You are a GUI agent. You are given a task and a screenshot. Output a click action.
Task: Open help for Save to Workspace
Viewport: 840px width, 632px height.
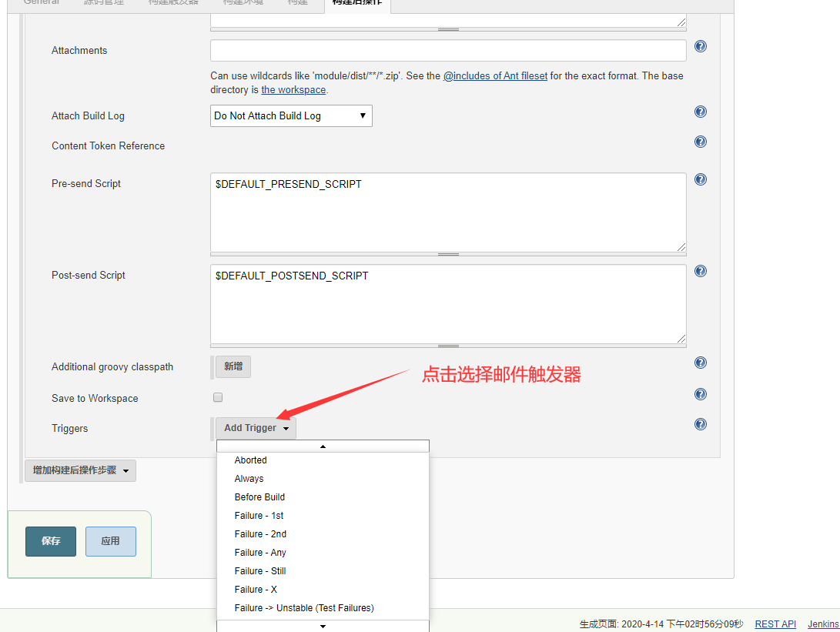(x=701, y=394)
